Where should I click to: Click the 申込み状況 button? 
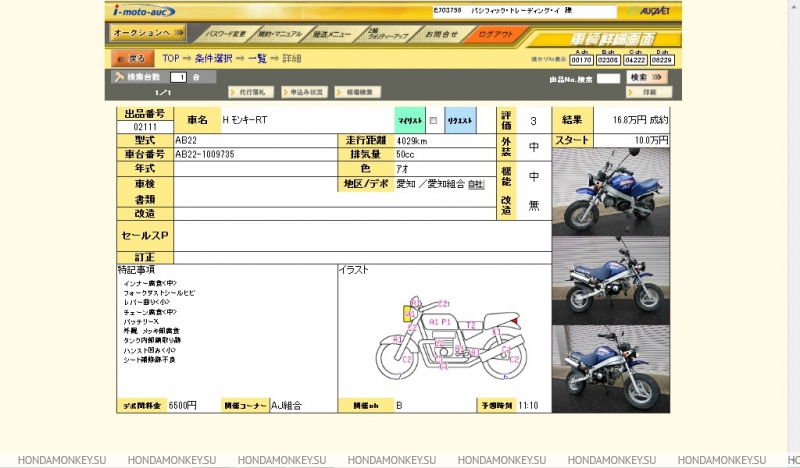pos(305,92)
